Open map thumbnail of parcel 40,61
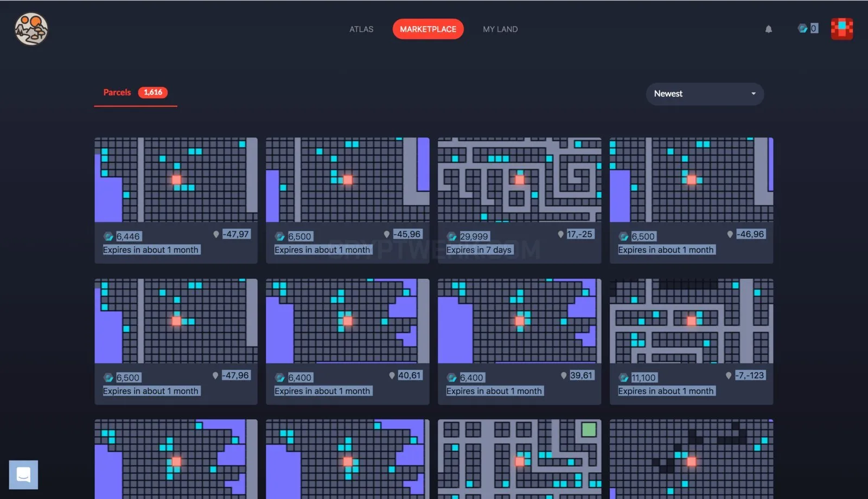Screen dimensions: 868x499 click(348, 321)
